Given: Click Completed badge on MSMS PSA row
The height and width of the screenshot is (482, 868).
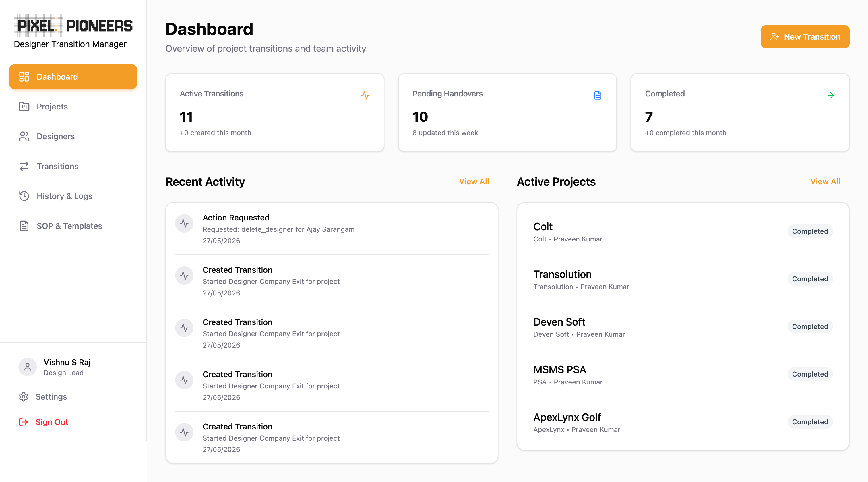Looking at the screenshot, I should pyautogui.click(x=810, y=374).
